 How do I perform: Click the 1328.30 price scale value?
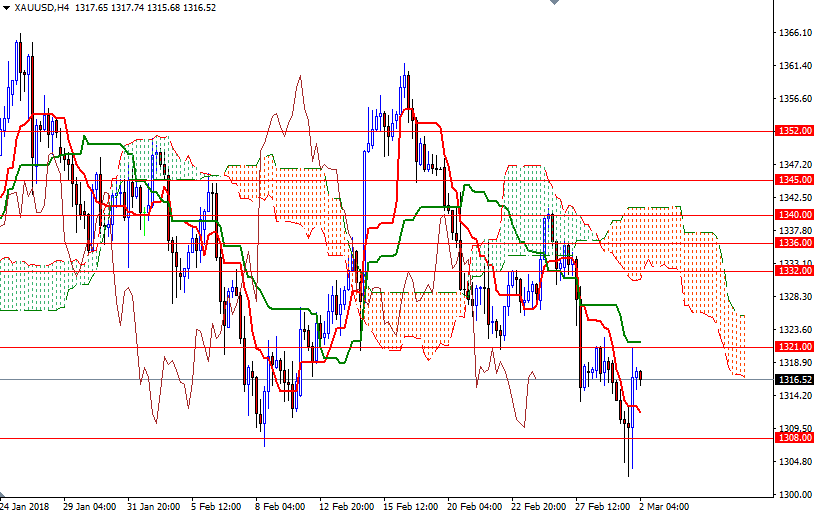coord(794,297)
